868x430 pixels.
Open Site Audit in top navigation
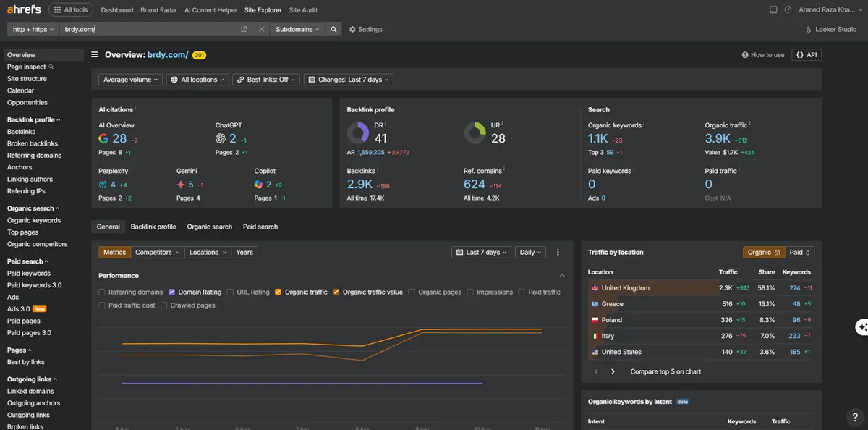[303, 10]
